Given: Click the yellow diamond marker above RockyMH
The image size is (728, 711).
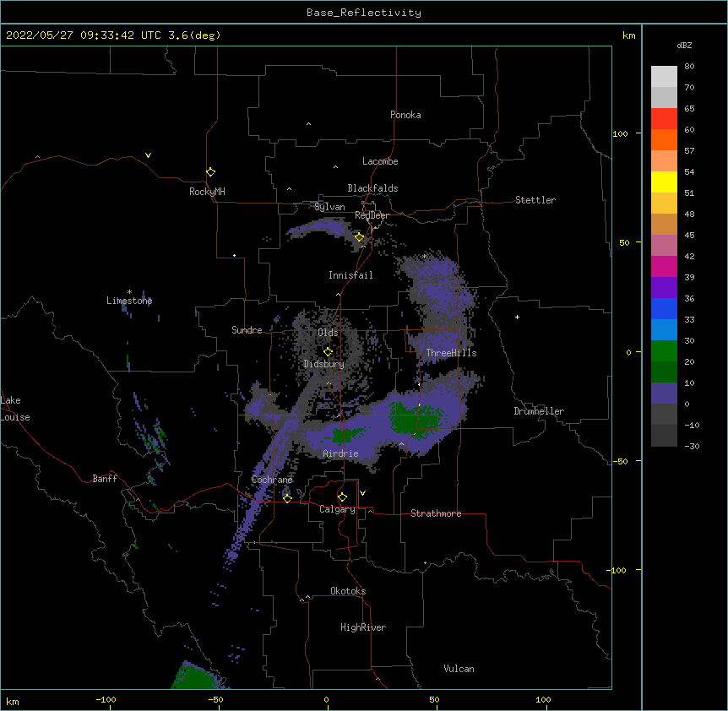Looking at the screenshot, I should pyautogui.click(x=211, y=172).
